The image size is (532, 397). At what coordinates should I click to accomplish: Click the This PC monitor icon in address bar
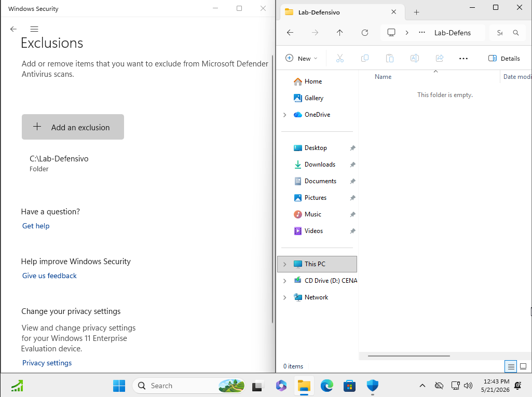[391, 33]
